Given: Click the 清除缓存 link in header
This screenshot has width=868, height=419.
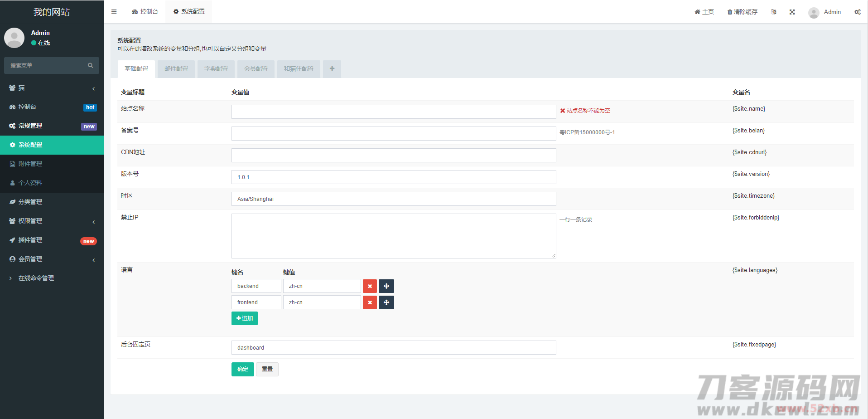Looking at the screenshot, I should pos(743,12).
